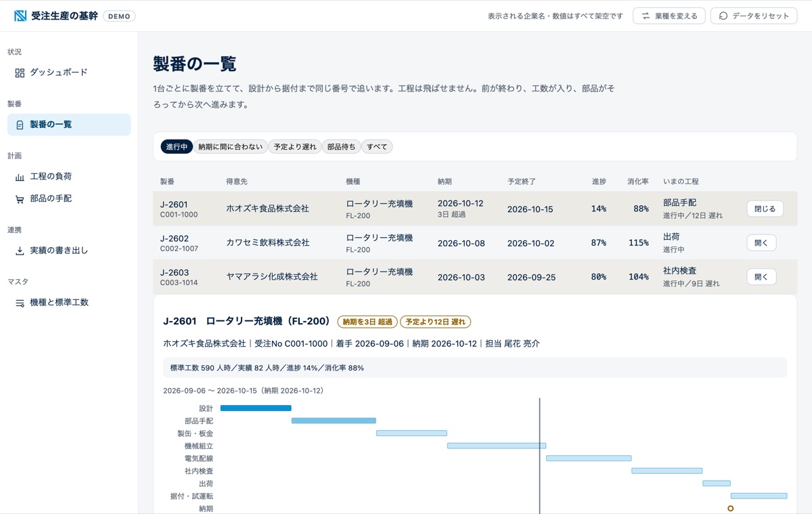Open 実績の書き出し page

(x=69, y=251)
